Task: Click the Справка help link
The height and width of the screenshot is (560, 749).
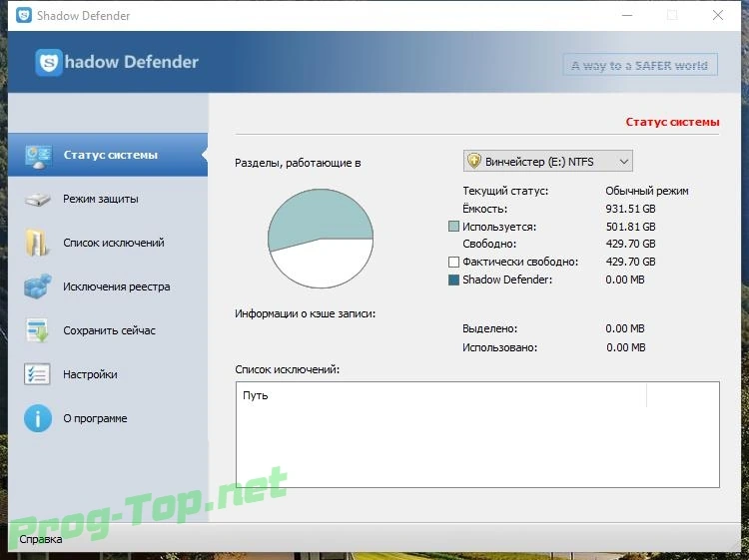Action: click(41, 539)
